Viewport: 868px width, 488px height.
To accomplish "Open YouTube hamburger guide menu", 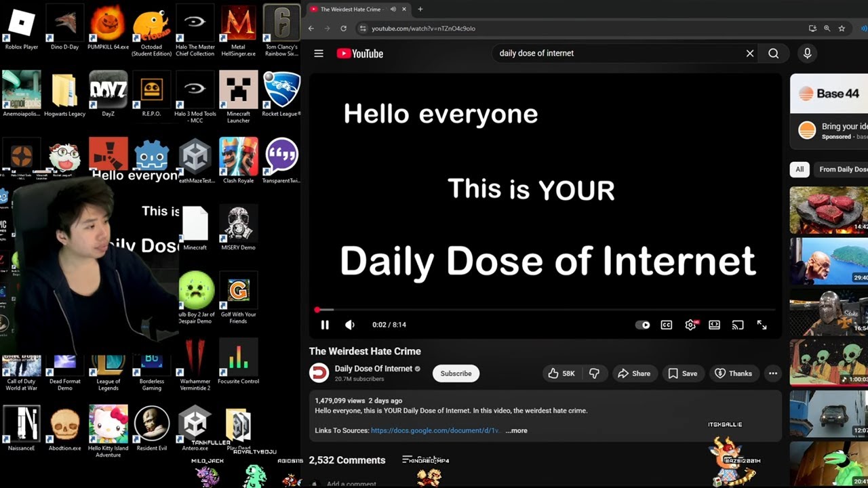I will coord(319,54).
